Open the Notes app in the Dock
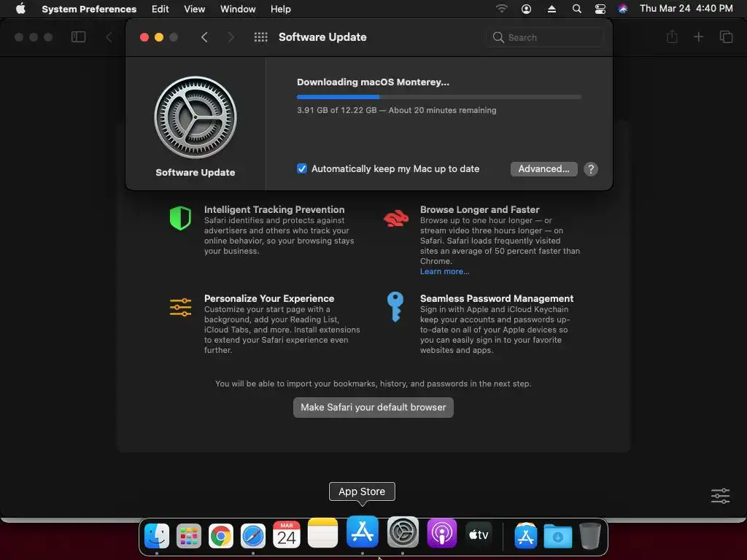 pyautogui.click(x=322, y=533)
